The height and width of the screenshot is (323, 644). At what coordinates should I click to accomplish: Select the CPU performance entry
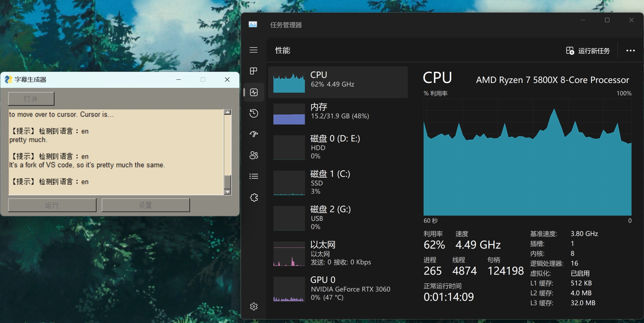338,82
